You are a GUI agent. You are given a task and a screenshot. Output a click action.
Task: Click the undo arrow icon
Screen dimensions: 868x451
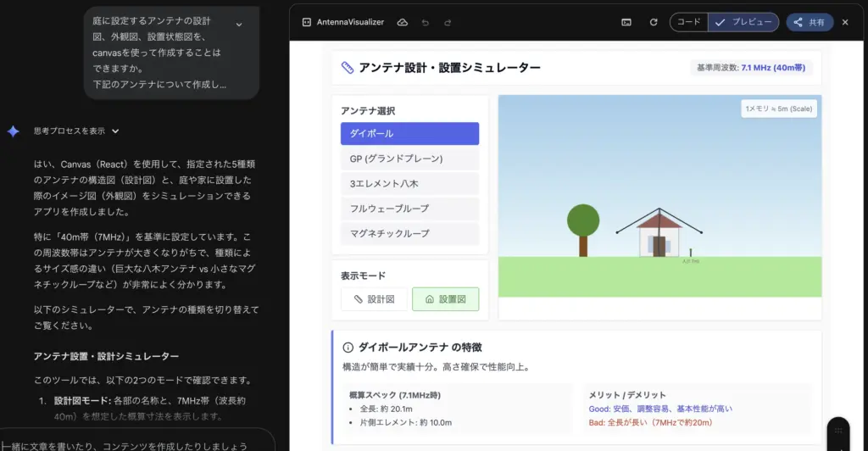tap(426, 22)
